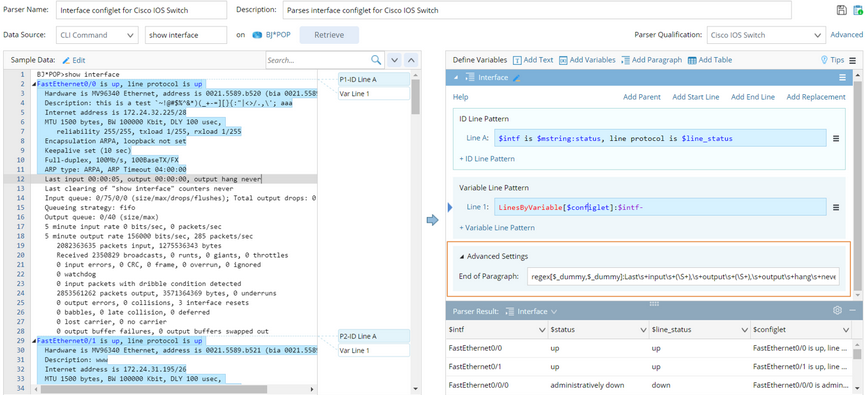Click the pencil icon next to Interface
This screenshot has width=865, height=395.
[x=516, y=78]
